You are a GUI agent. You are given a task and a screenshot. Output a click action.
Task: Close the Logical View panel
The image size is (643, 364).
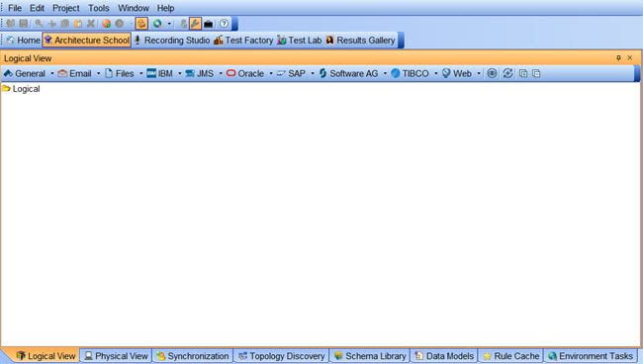point(630,58)
